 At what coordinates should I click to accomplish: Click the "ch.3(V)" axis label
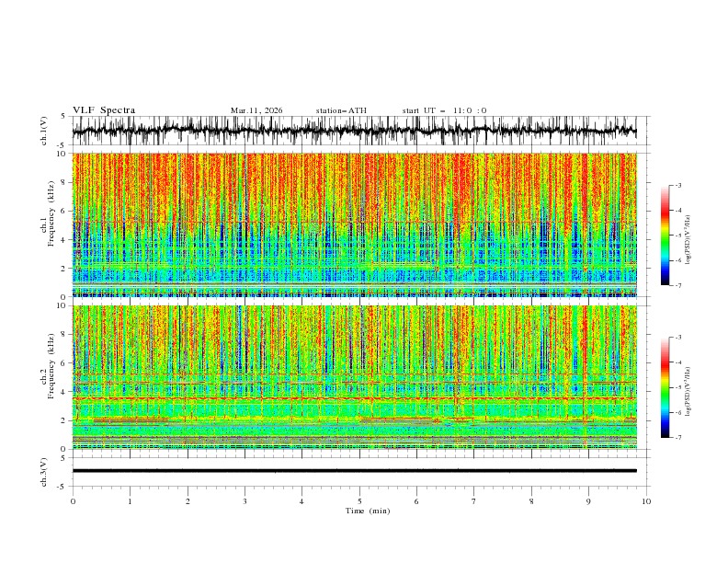(x=44, y=472)
